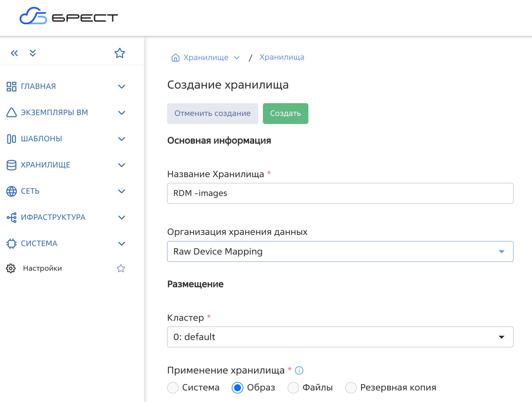This screenshot has height=402, width=532.
Task: Click the Название Хранилища text field
Action: point(340,193)
